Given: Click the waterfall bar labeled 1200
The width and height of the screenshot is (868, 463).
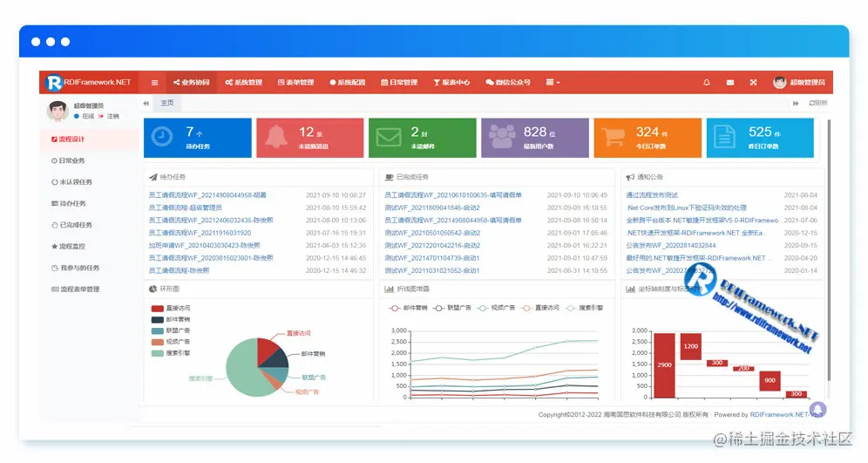Looking at the screenshot, I should pyautogui.click(x=691, y=347).
